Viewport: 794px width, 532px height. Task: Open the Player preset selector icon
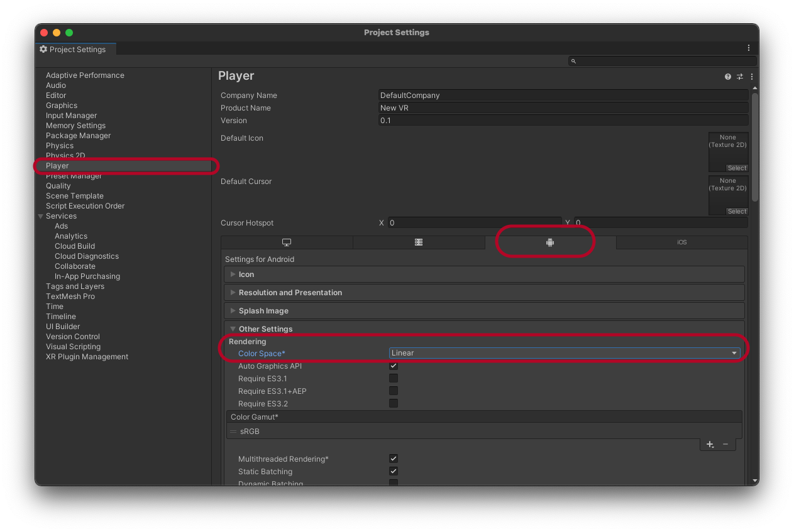[x=740, y=77]
